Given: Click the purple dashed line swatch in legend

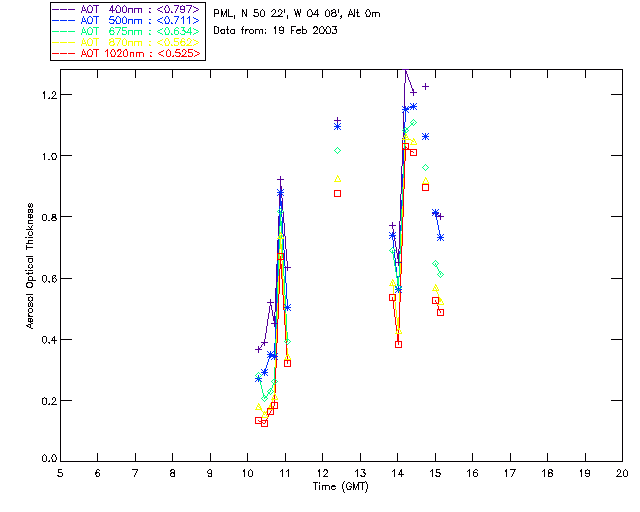Looking at the screenshot, I should [64, 9].
